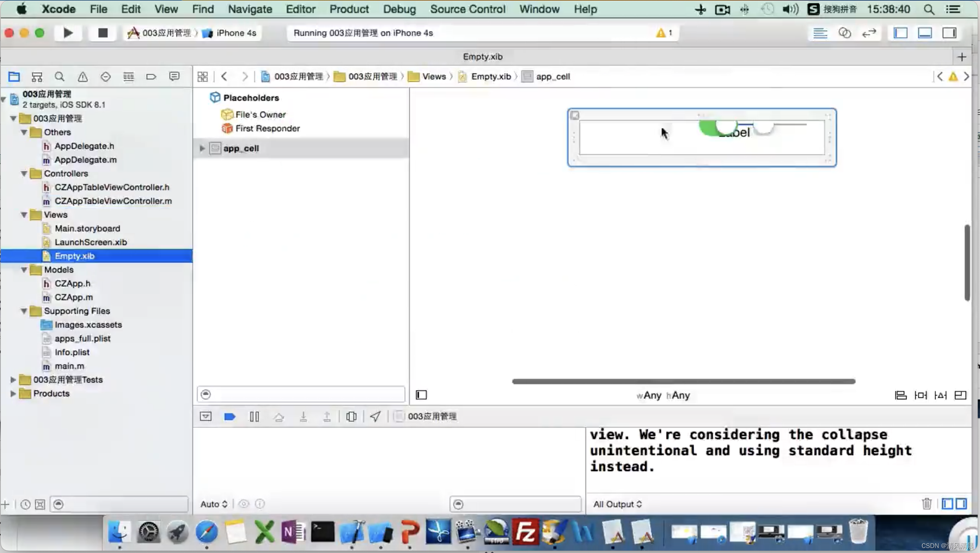Open the Navigate menu
The width and height of the screenshot is (980, 553).
click(250, 9)
